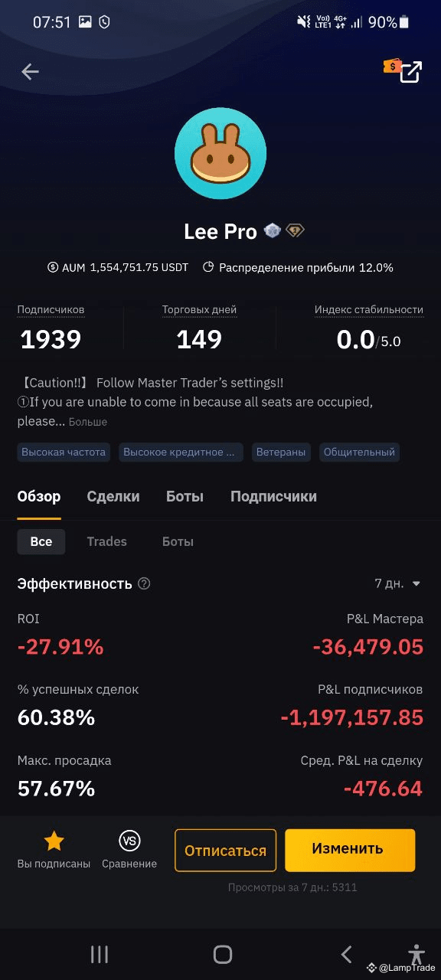Tap the accessibility figure icon

point(416,954)
